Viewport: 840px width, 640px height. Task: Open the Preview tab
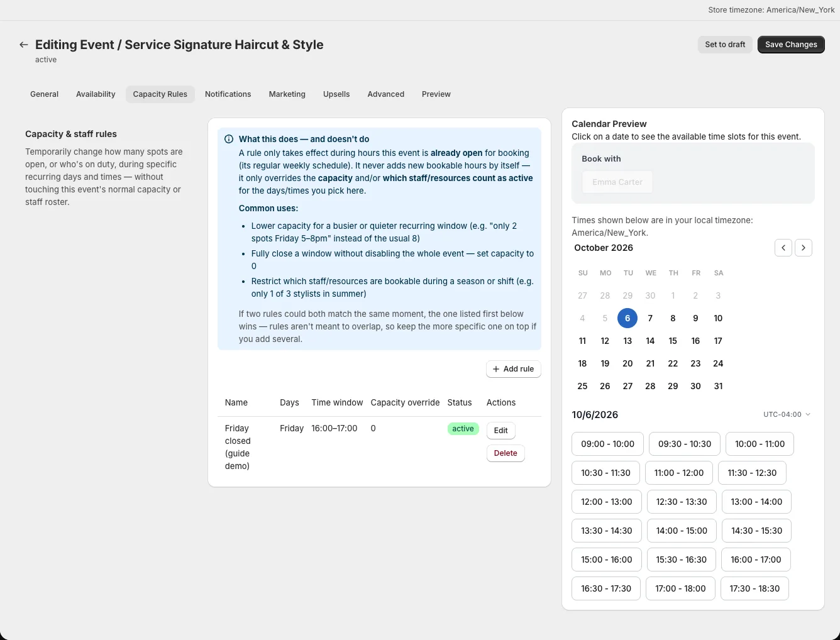point(436,94)
